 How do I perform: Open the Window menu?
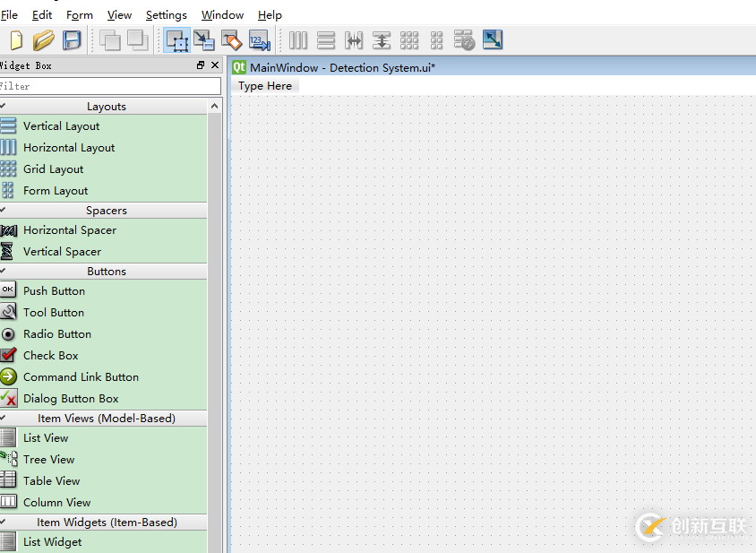point(222,15)
